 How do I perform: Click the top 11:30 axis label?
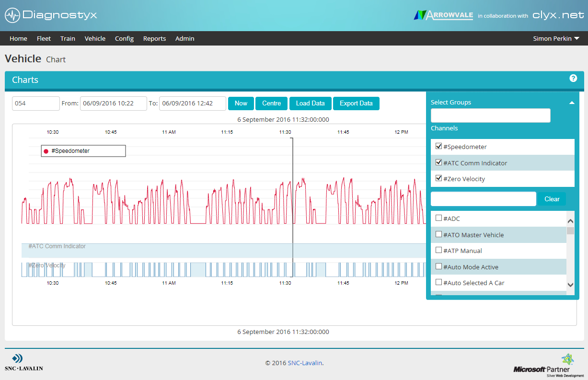pyautogui.click(x=285, y=132)
